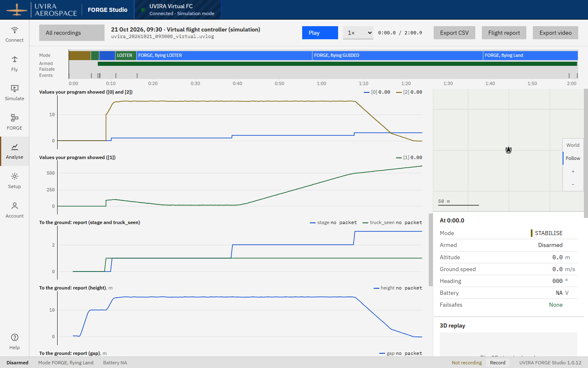Select the FORGE, flying LOITER mode segment
This screenshot has width=588, height=368.
coord(224,55)
